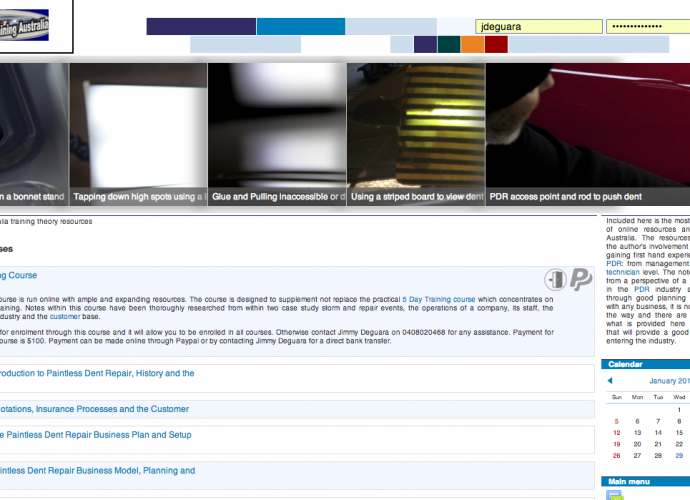Select calendar day 20
The height and width of the screenshot is (500, 690).
tap(637, 444)
